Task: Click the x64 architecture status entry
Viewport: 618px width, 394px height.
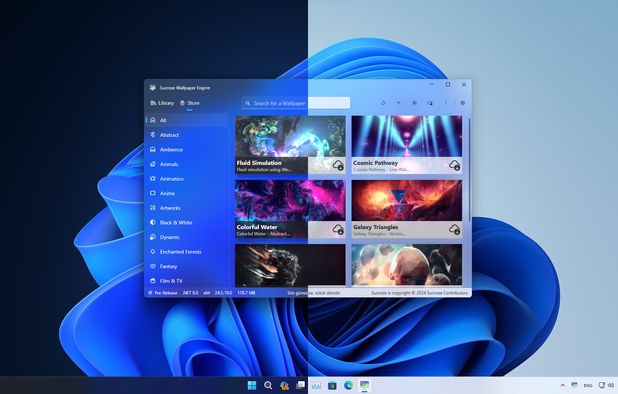Action: [207, 293]
